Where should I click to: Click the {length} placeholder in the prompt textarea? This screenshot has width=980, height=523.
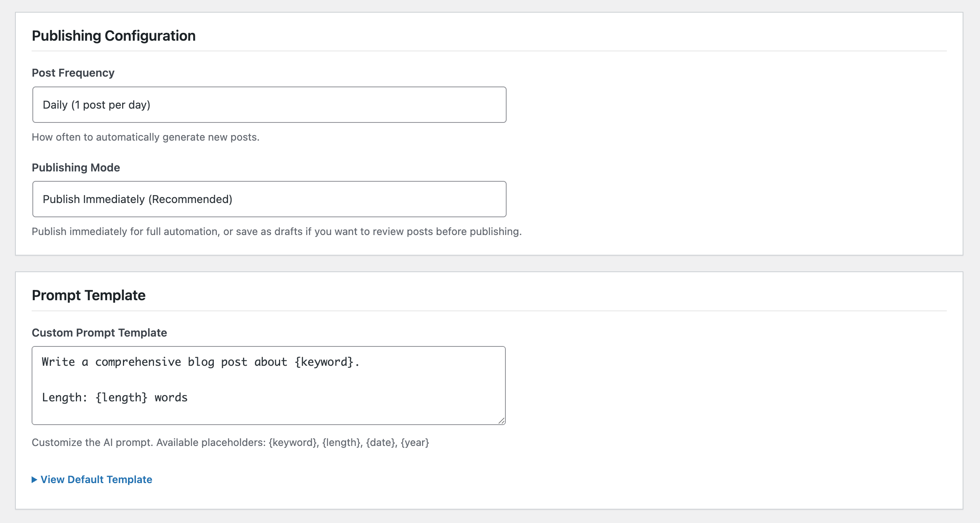[x=121, y=397]
